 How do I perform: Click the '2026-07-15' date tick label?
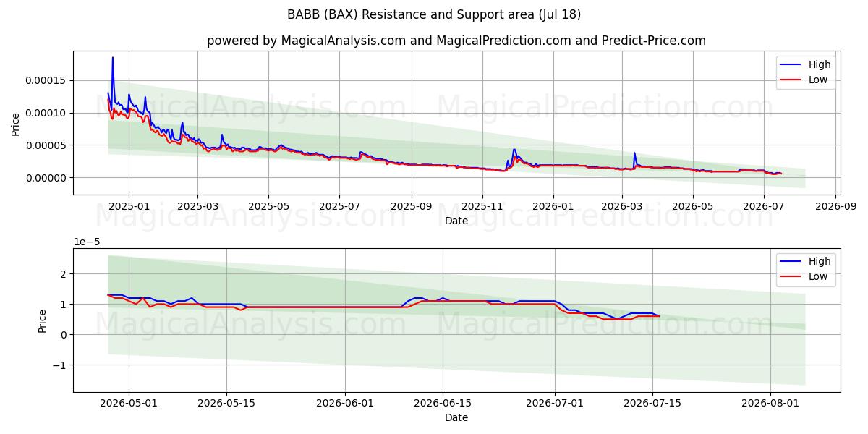[652, 403]
